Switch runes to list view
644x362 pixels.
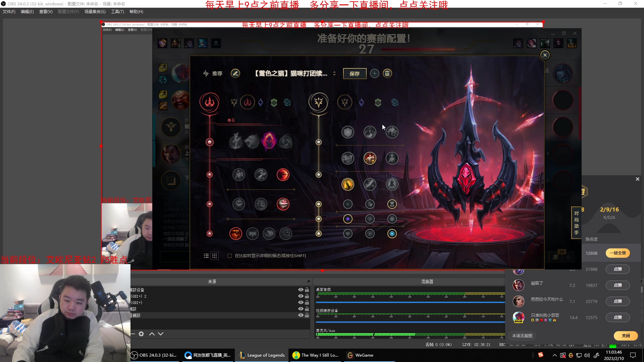click(x=206, y=256)
